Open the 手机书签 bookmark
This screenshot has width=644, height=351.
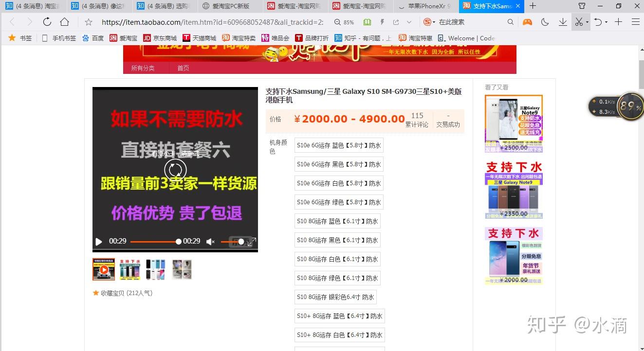click(x=59, y=38)
